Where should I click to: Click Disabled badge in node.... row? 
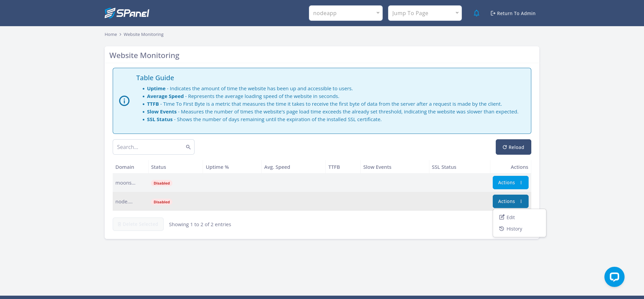tap(162, 202)
